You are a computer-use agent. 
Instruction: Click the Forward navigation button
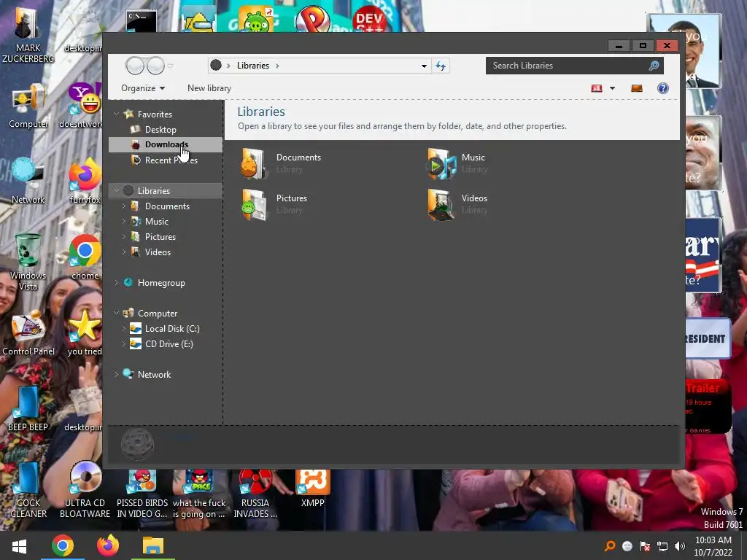coord(155,66)
